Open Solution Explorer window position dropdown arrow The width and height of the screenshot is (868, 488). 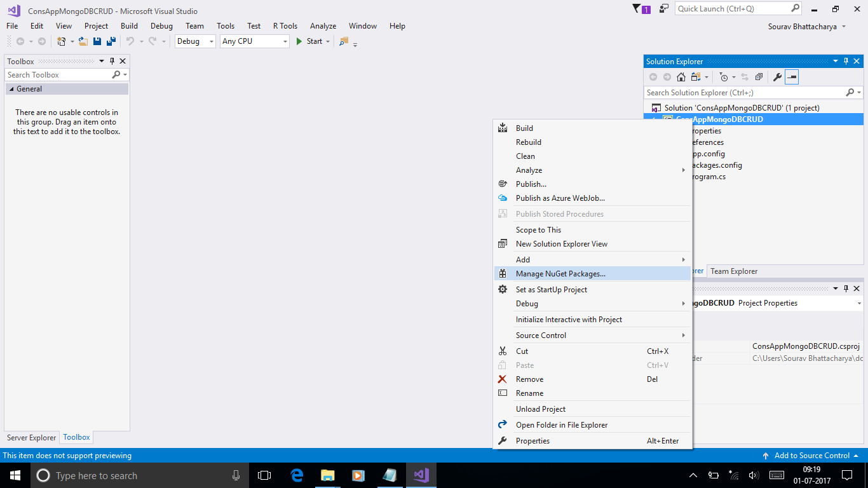coord(836,61)
